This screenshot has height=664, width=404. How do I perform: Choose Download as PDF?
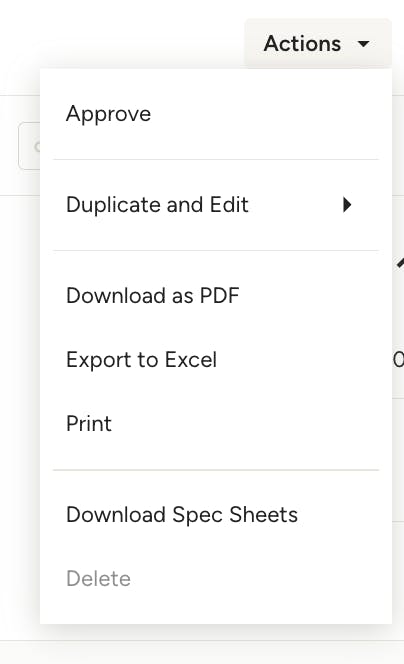[x=216, y=296]
